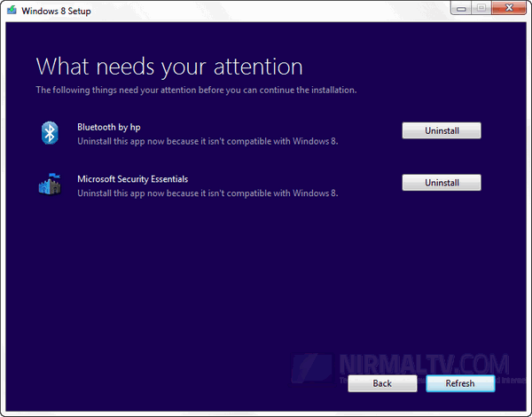This screenshot has height=417, width=532.
Task: Uninstall Bluetooth by hp
Action: click(x=442, y=130)
